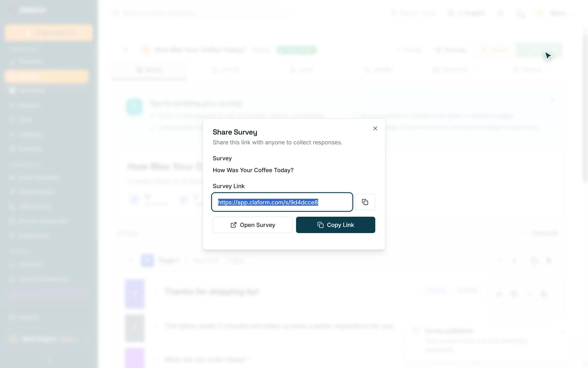Image resolution: width=588 pixels, height=368 pixels.
Task: Open the first underlined tab below the title
Action: click(149, 70)
